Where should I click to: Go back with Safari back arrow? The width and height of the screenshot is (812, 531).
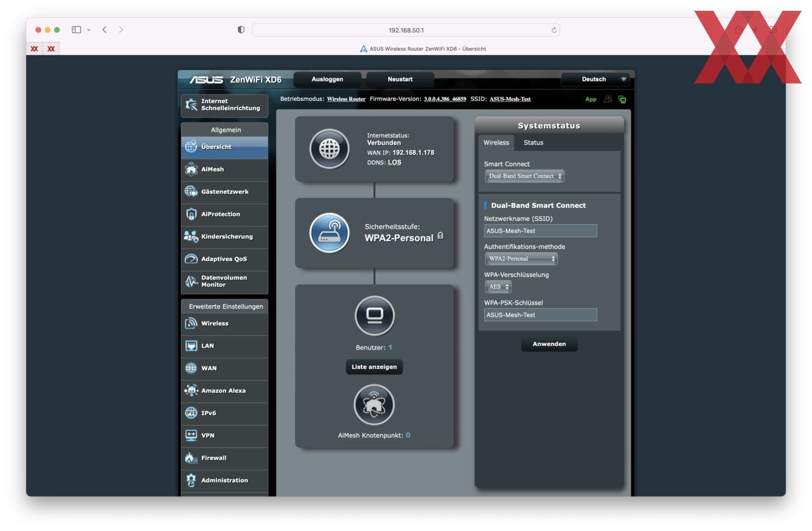point(104,29)
